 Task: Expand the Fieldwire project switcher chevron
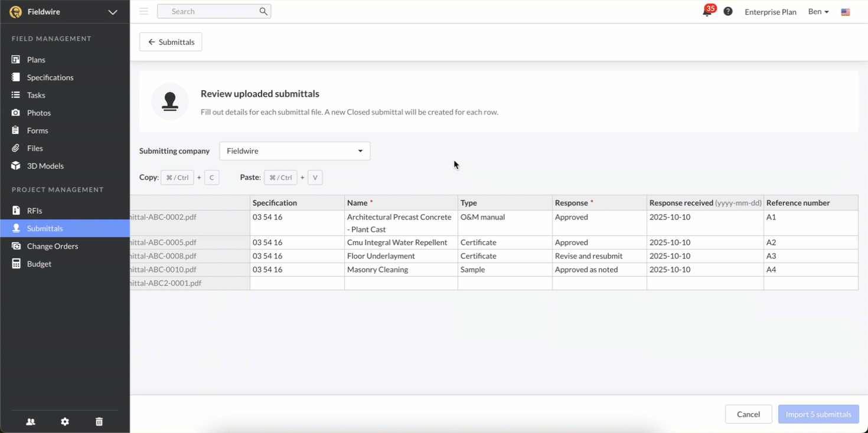coord(113,12)
